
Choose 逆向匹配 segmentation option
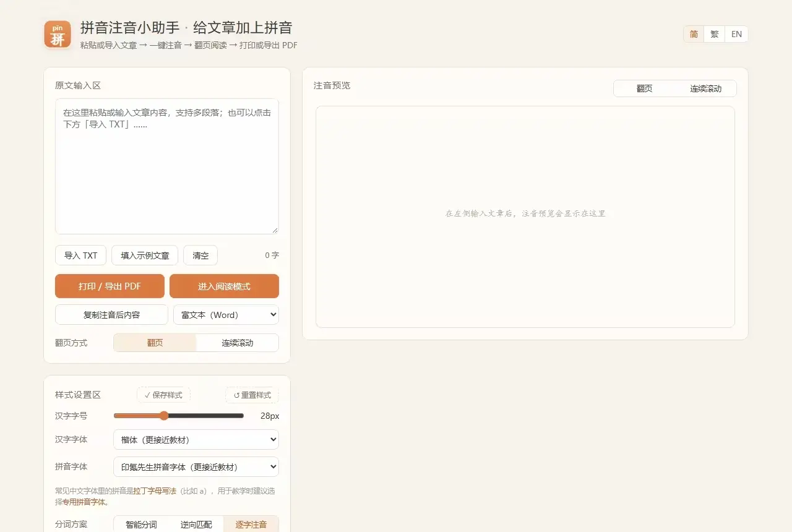196,525
